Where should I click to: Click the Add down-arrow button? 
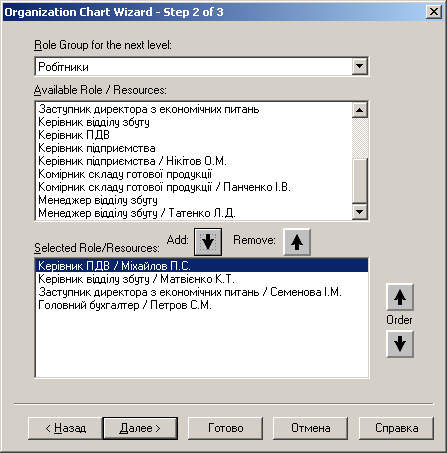coord(208,242)
